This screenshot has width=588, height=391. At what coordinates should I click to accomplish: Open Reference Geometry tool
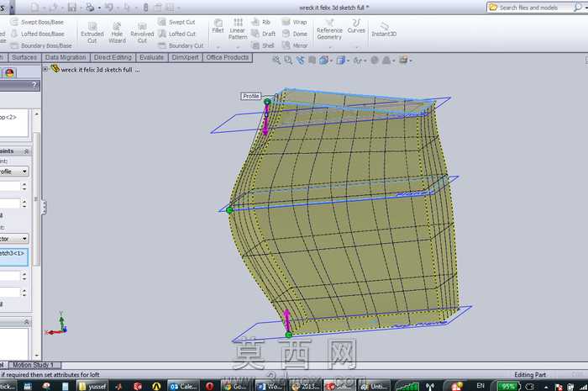329,29
